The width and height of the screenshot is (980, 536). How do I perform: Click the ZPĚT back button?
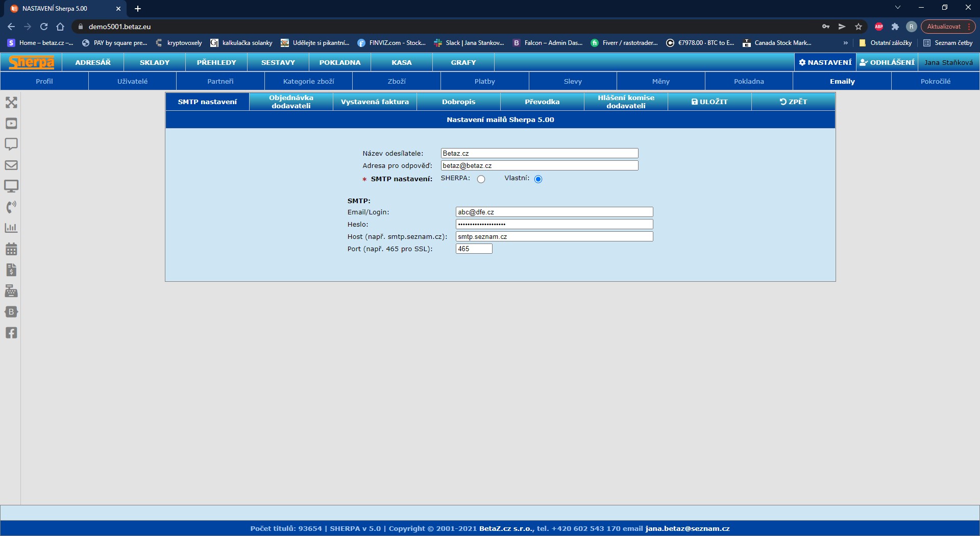coord(793,102)
